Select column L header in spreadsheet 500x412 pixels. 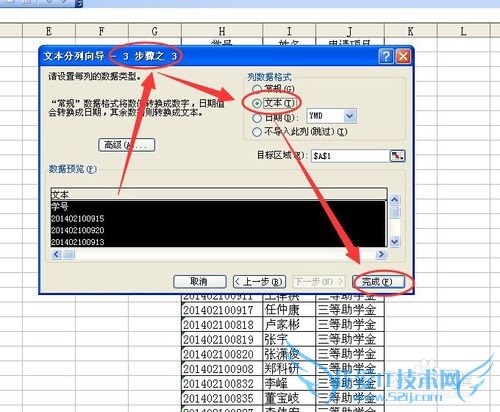point(464,31)
